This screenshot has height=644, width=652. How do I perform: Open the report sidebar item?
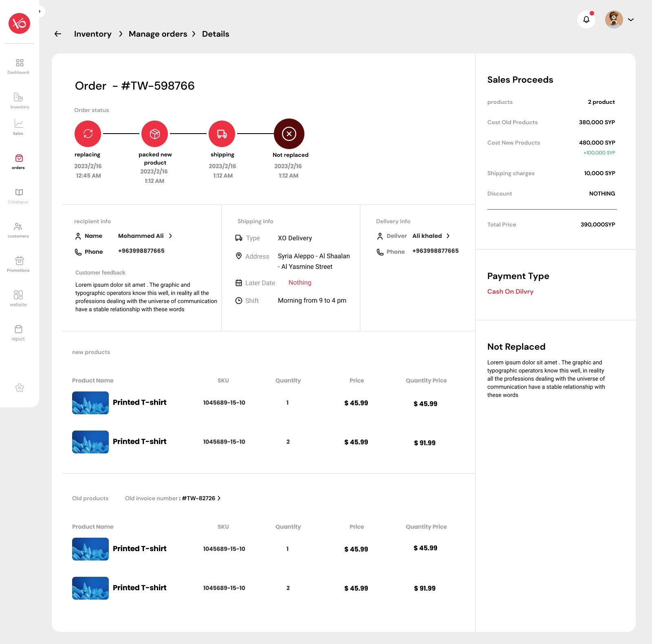click(x=18, y=332)
